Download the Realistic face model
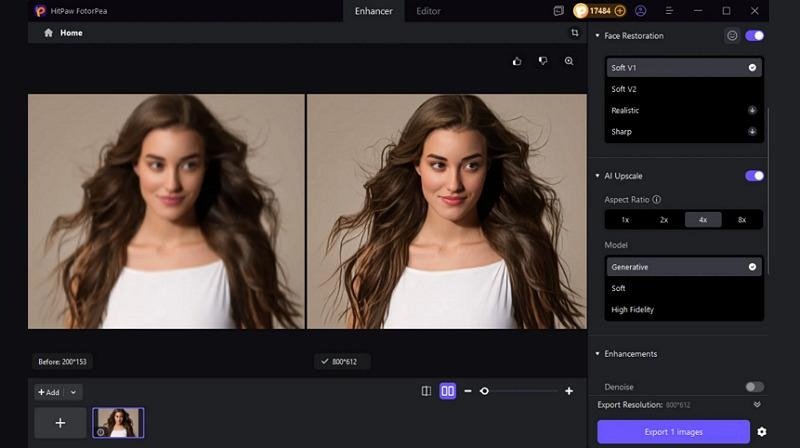The image size is (800, 448). [x=752, y=110]
